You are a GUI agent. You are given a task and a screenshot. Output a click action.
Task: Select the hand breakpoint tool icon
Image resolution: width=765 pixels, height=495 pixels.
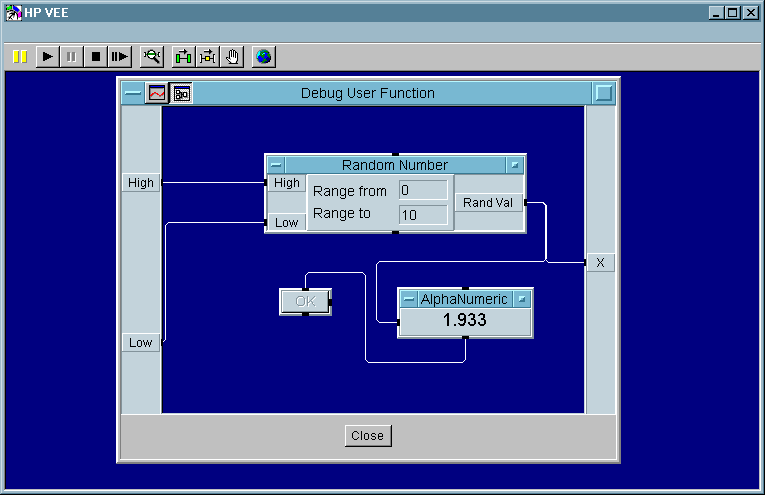(x=233, y=57)
